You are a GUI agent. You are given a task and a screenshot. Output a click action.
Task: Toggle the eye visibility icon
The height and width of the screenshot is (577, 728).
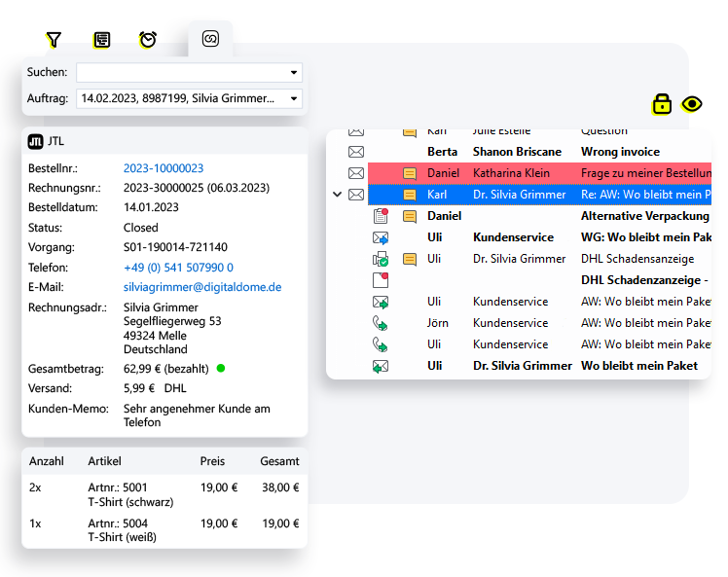pos(692,104)
